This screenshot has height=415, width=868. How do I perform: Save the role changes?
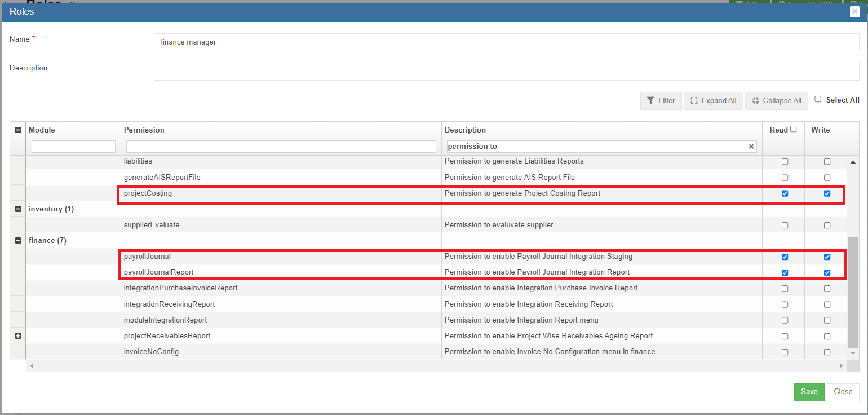point(809,392)
